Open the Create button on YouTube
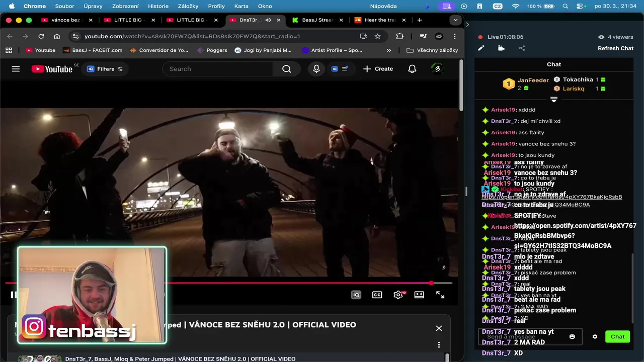The width and height of the screenshot is (644, 362). point(378,69)
